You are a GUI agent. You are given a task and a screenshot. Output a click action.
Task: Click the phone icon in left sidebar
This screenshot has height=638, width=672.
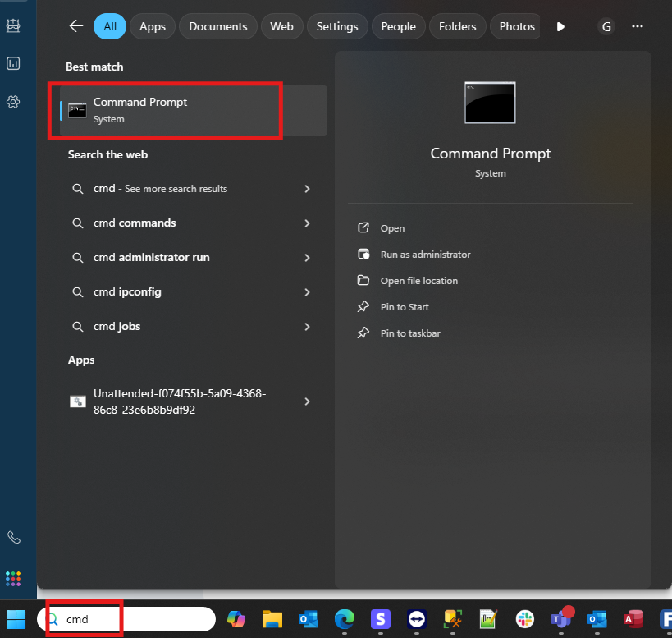[x=14, y=537]
